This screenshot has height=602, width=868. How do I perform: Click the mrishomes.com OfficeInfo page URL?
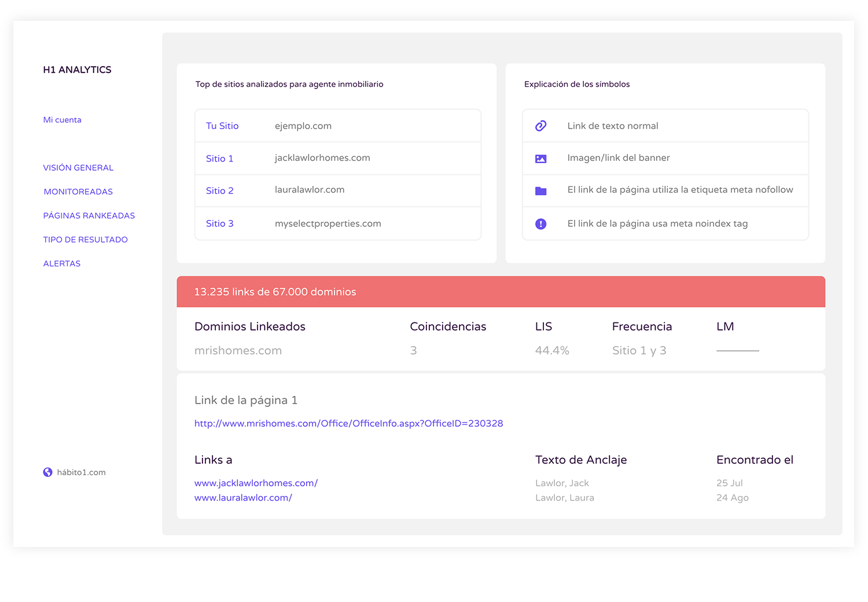(348, 424)
